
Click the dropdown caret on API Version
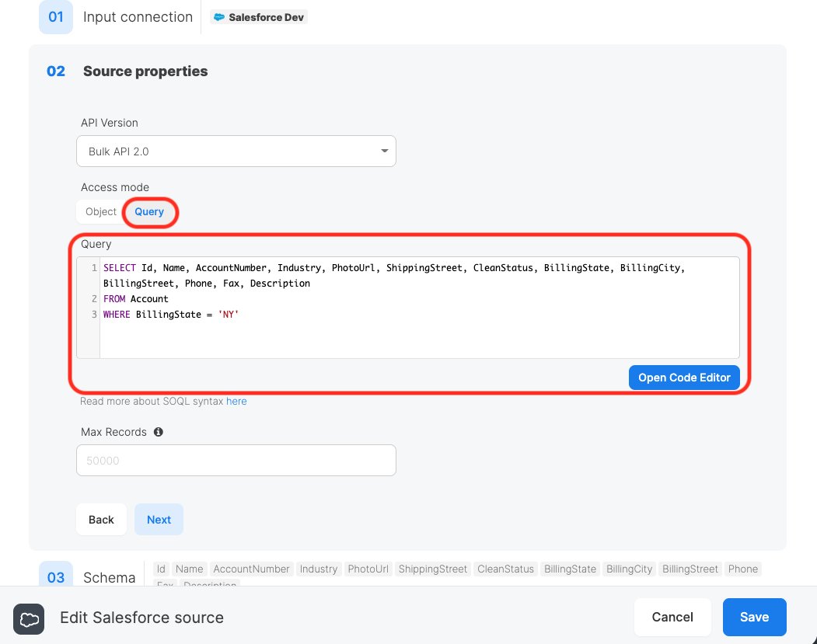coord(384,151)
